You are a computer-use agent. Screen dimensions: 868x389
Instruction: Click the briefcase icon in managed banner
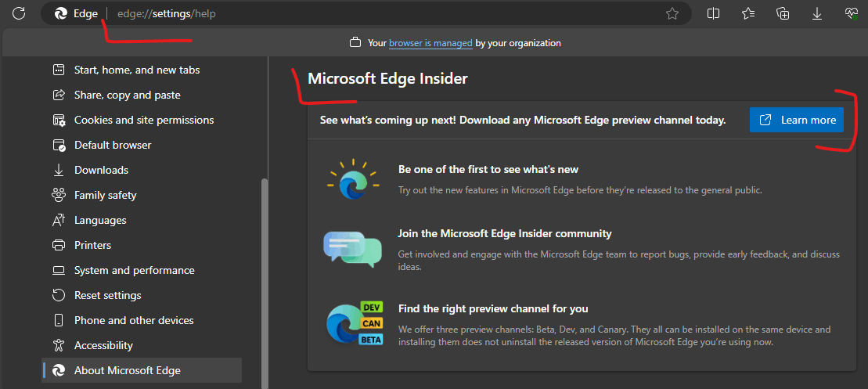(x=355, y=42)
